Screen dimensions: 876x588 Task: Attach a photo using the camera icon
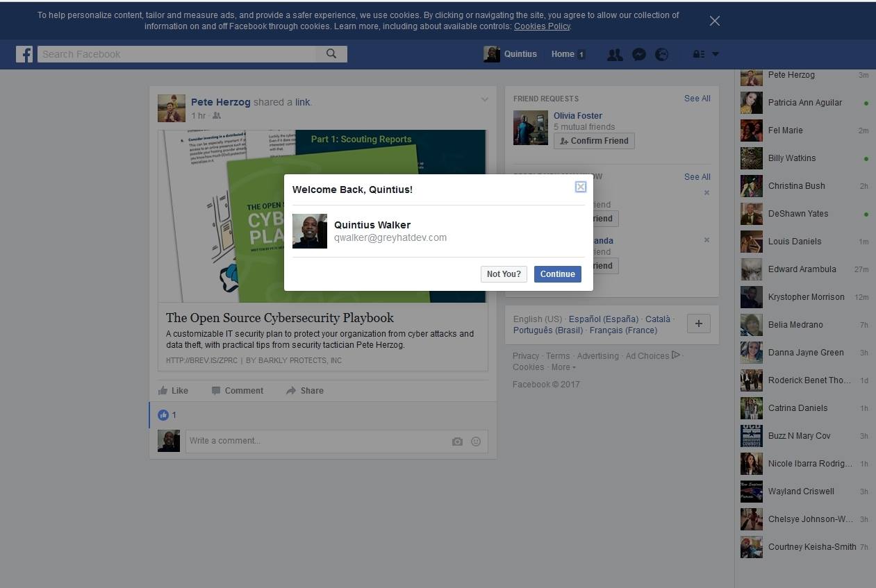point(457,442)
